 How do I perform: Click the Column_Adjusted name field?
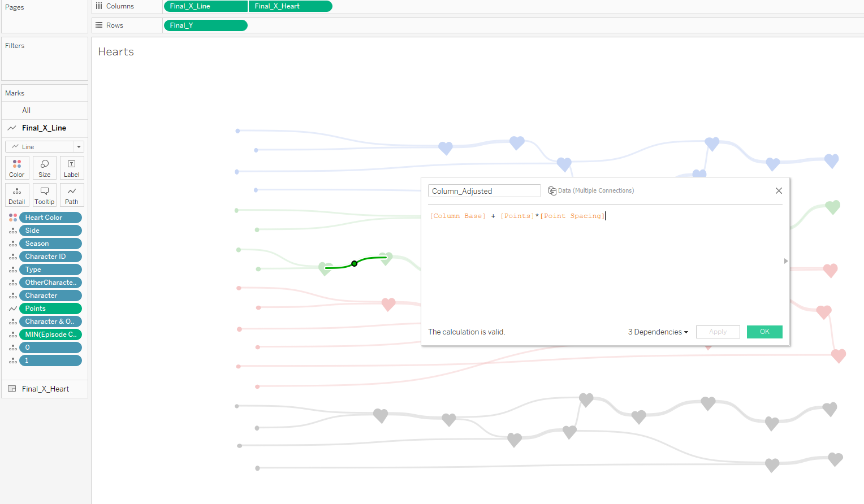click(x=484, y=191)
